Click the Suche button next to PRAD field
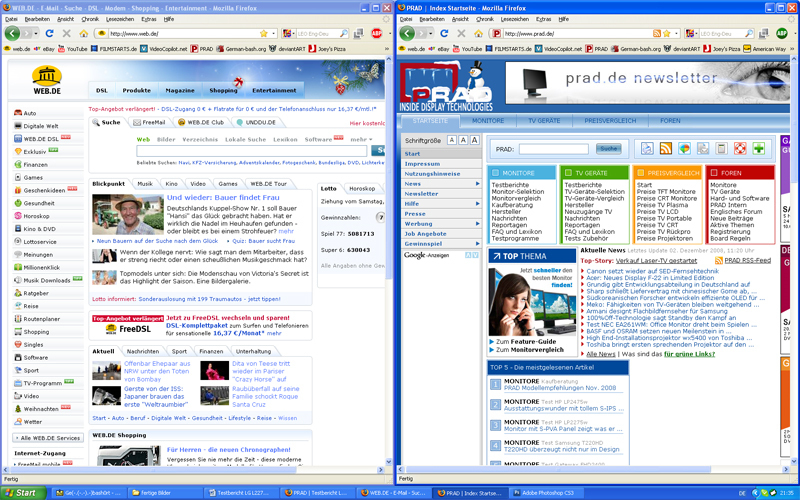The height and width of the screenshot is (500, 800). (x=608, y=148)
